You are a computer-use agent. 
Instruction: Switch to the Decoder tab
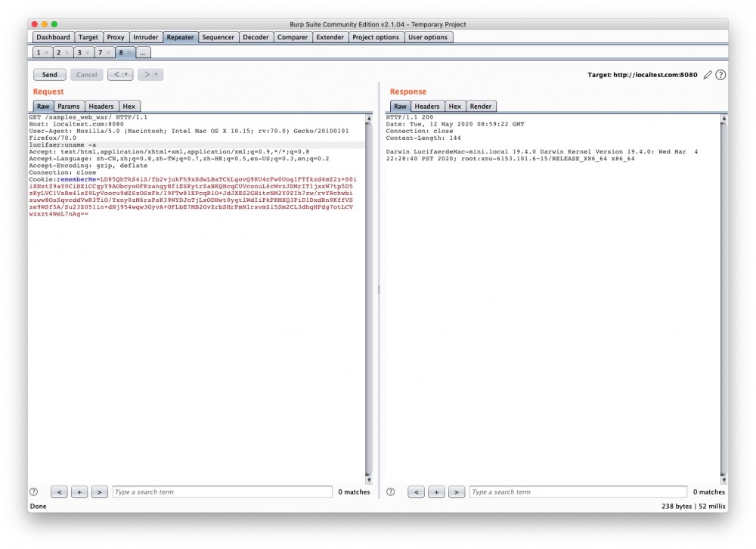click(x=256, y=37)
